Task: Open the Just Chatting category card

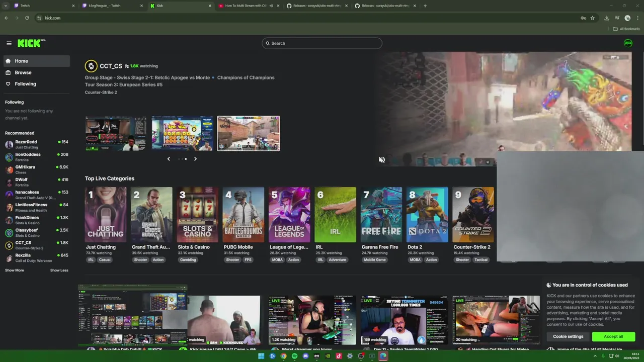Action: pyautogui.click(x=106, y=215)
